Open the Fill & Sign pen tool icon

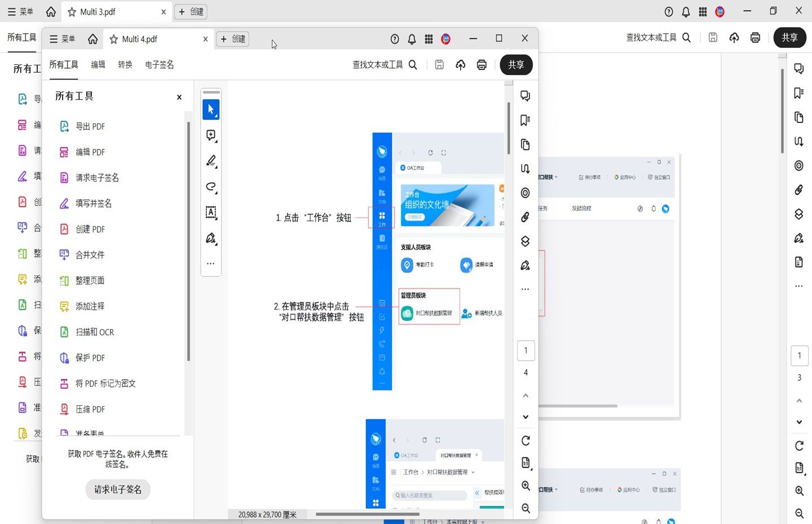point(211,238)
